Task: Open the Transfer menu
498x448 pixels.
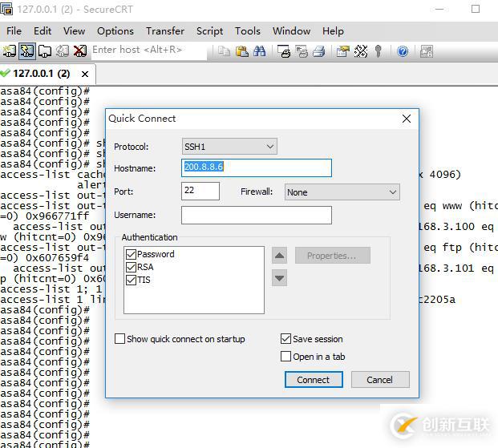Action: coord(165,30)
